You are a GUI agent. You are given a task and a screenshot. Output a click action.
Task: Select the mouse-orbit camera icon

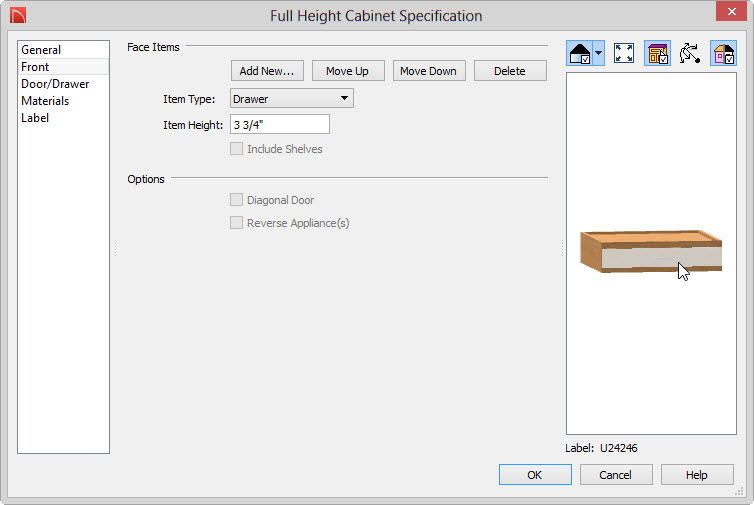pos(690,53)
